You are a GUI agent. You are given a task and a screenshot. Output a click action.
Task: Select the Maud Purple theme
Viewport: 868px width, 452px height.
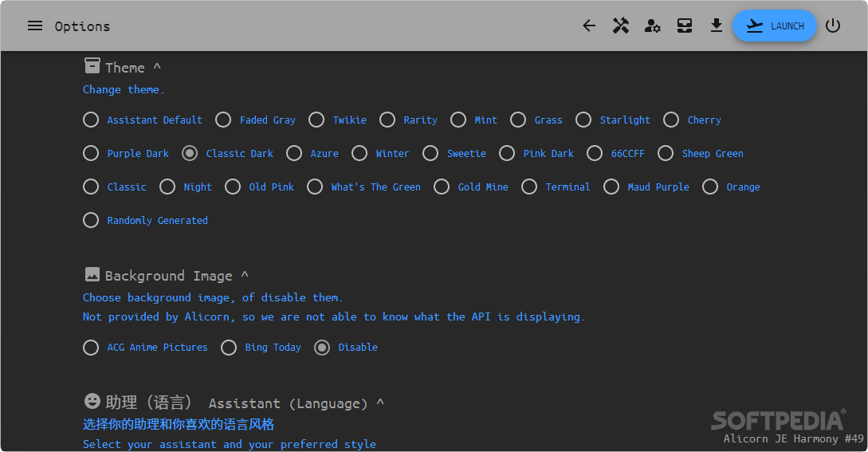611,187
